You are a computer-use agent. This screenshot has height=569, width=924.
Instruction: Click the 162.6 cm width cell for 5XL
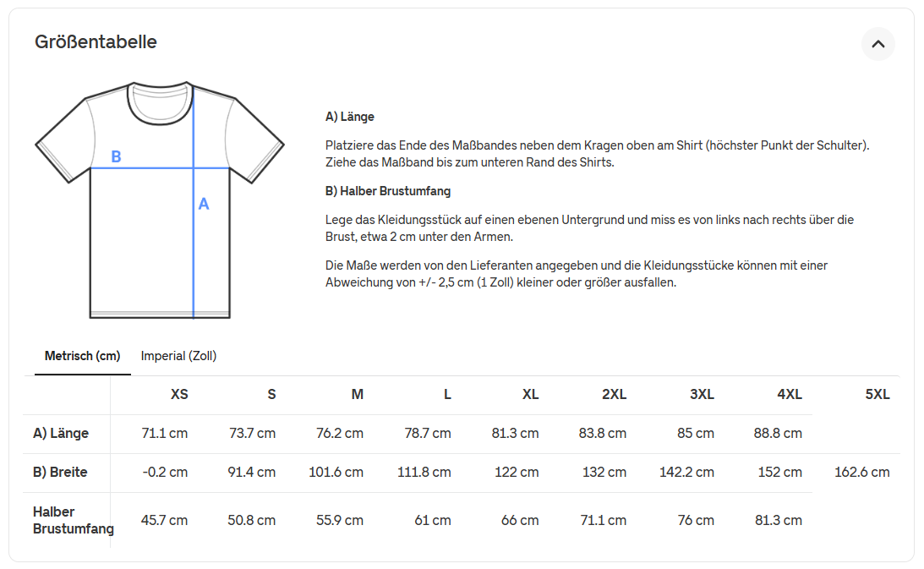tap(861, 472)
